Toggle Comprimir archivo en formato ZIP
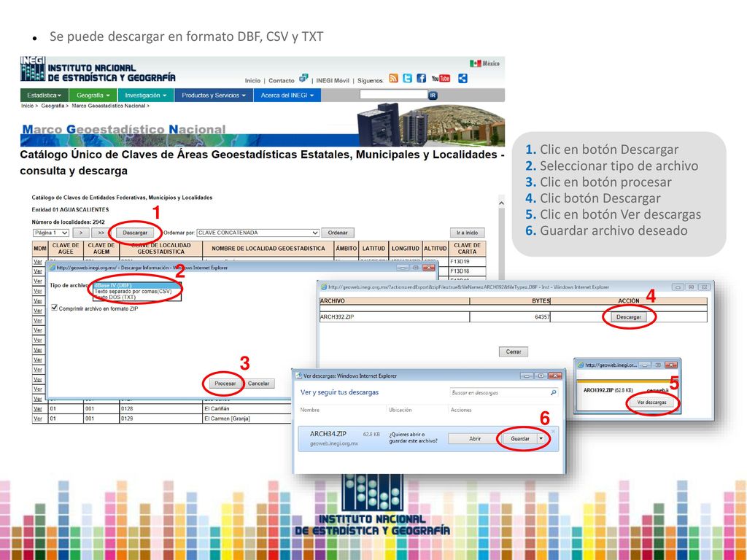 point(54,308)
